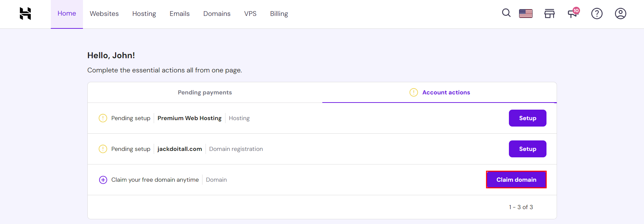Viewport: 644px width, 224px height.
Task: Go to the Hosting menu
Action: click(144, 14)
